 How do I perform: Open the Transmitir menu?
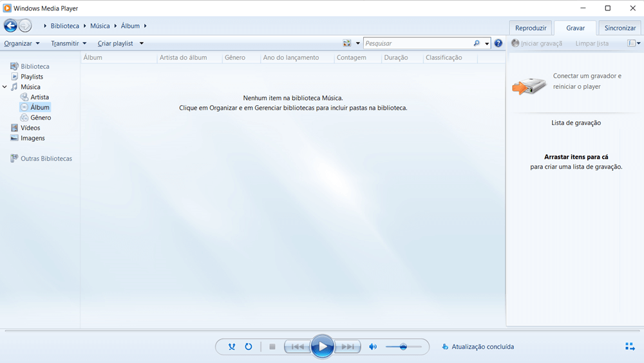(69, 43)
